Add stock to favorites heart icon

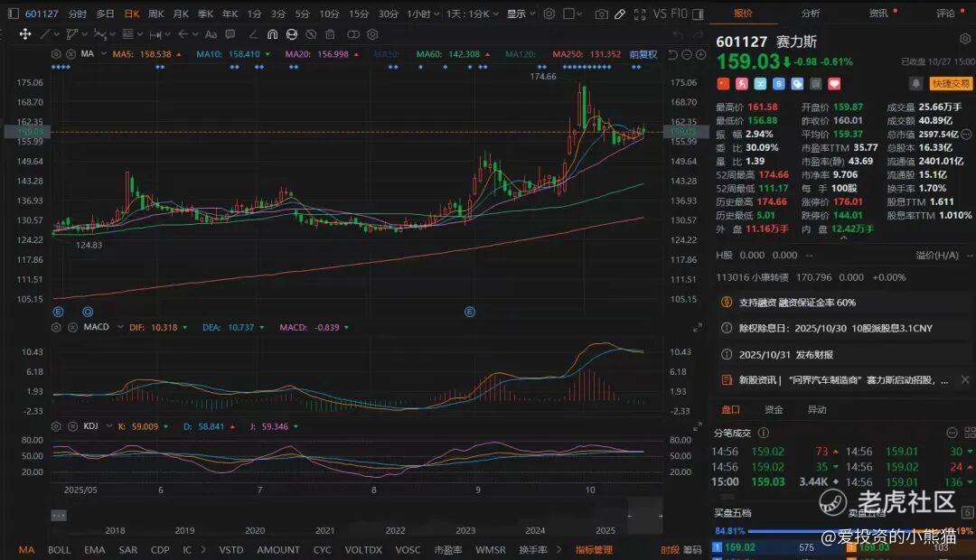pos(834,83)
